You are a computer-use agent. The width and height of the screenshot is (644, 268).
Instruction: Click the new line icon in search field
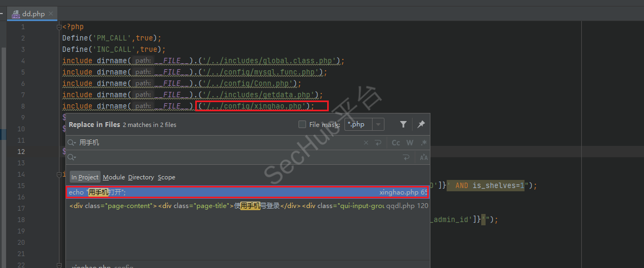click(378, 143)
